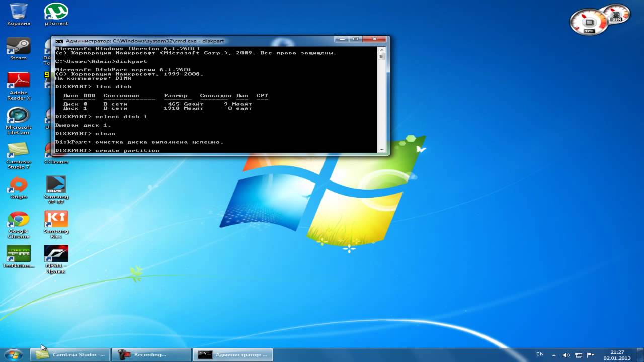Launch the Origin desktop shortcut
644x362 pixels.
point(19,188)
